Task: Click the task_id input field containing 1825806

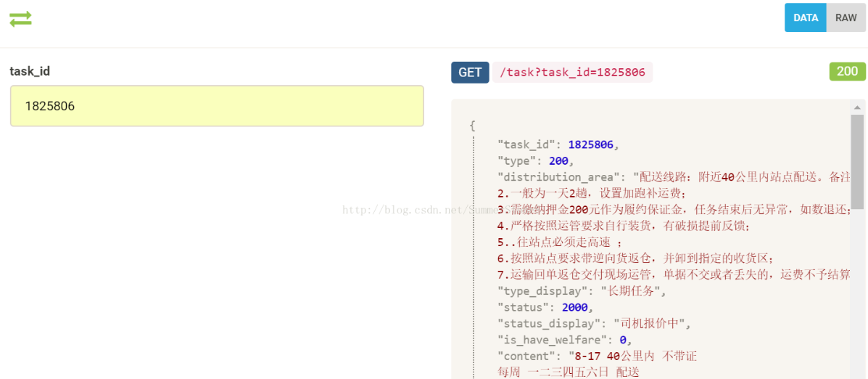Action: pos(217,106)
